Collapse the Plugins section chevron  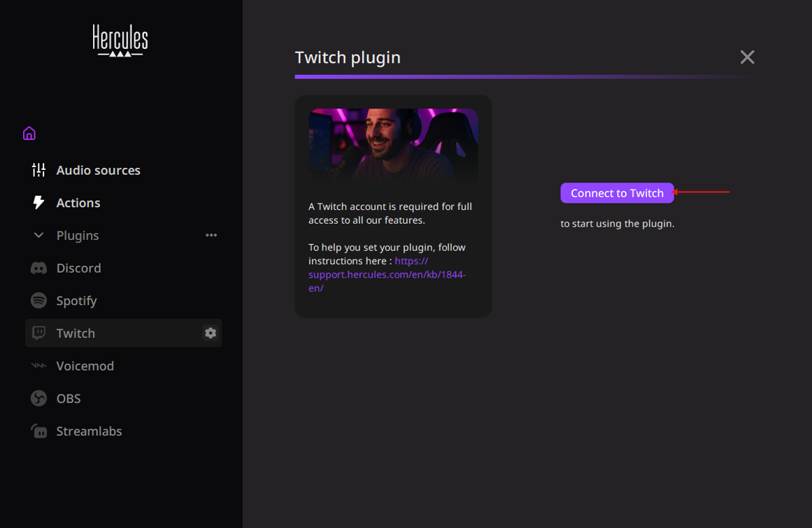pyautogui.click(x=38, y=236)
